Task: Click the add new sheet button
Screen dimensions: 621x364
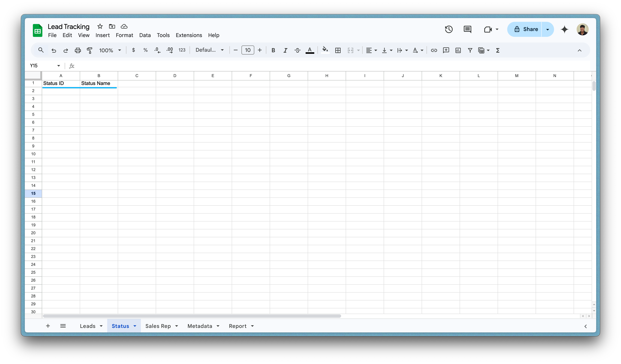Action: click(48, 326)
